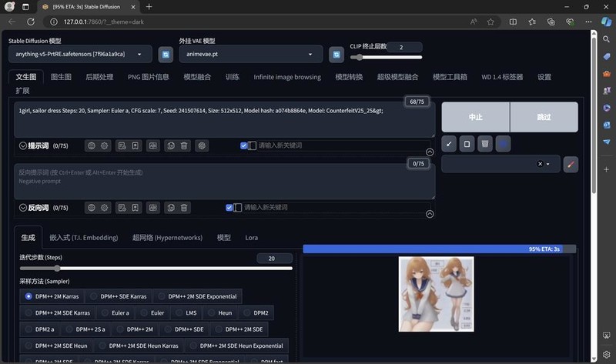
Task: Refresh the Stable Diffusion model list
Action: click(166, 55)
